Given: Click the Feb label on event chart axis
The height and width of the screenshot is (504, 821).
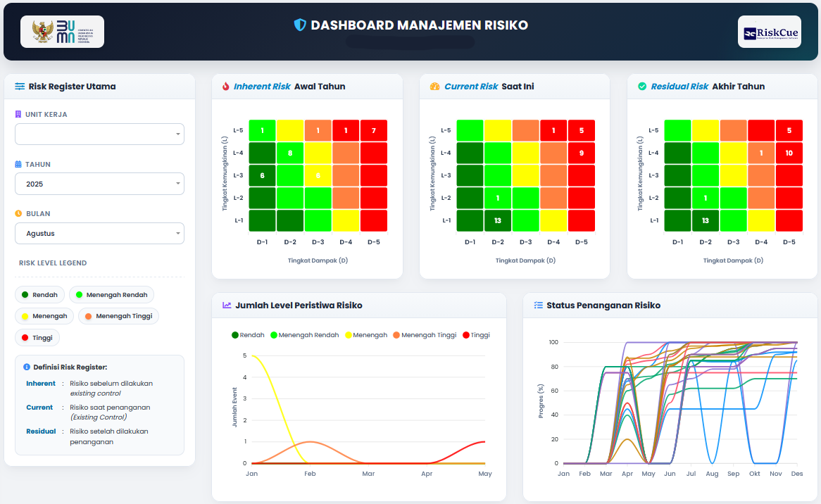Looking at the screenshot, I should coord(310,474).
